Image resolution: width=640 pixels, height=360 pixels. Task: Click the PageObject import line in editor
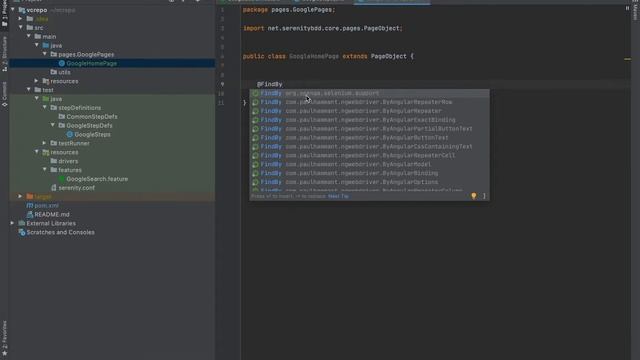[323, 28]
